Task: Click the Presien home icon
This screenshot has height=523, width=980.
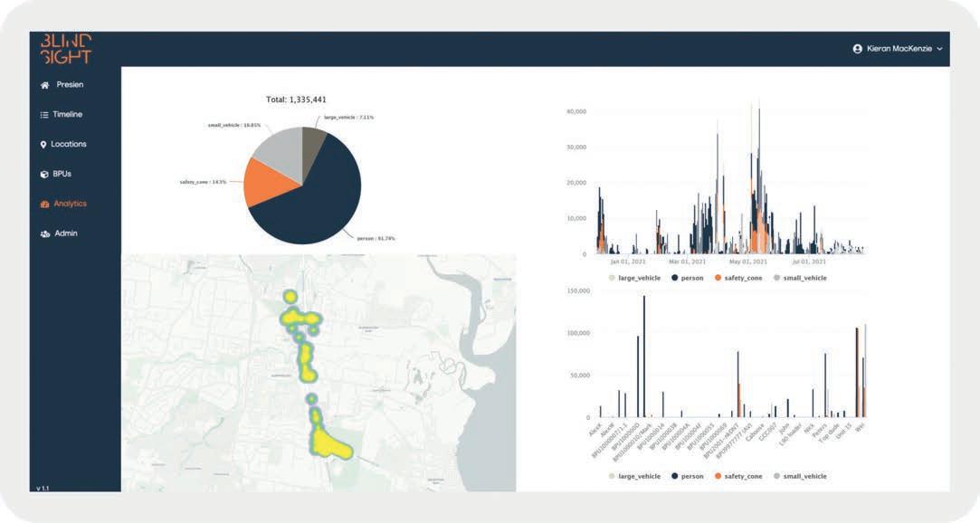Action: [x=44, y=85]
